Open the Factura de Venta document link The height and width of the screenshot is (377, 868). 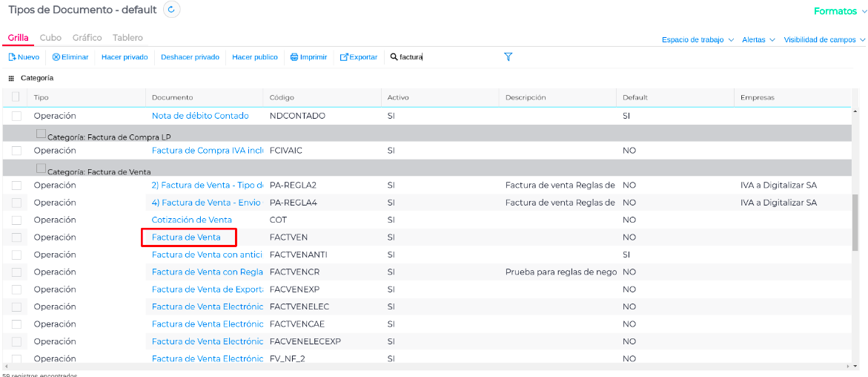pyautogui.click(x=186, y=237)
